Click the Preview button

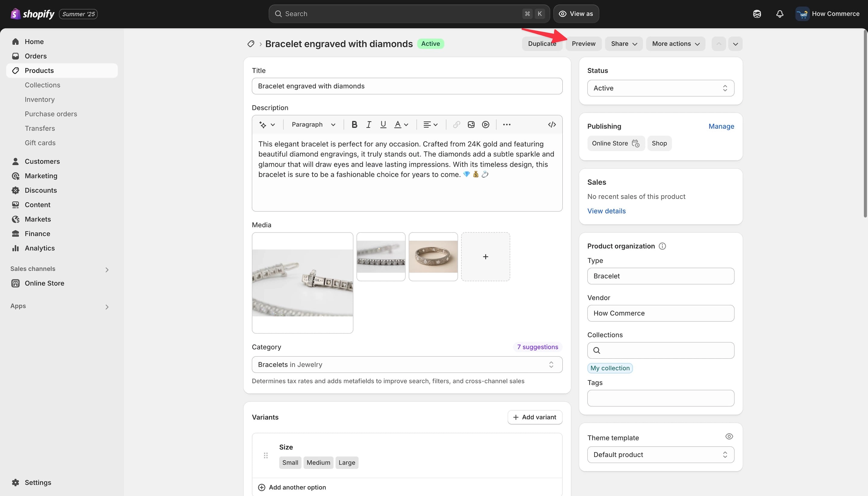(x=583, y=44)
